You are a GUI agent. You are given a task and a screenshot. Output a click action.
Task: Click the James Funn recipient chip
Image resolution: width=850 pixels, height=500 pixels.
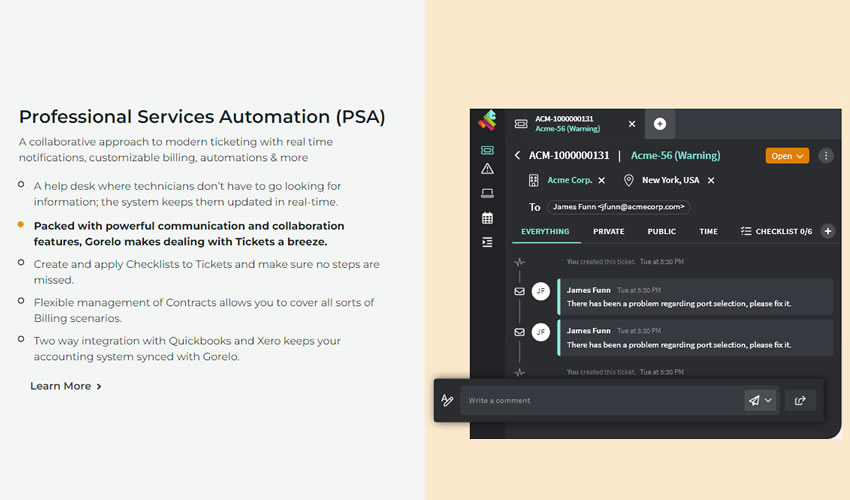coord(619,207)
